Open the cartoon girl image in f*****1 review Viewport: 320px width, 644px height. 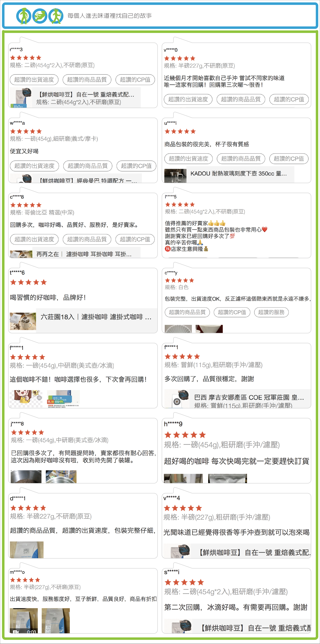coord(26,399)
